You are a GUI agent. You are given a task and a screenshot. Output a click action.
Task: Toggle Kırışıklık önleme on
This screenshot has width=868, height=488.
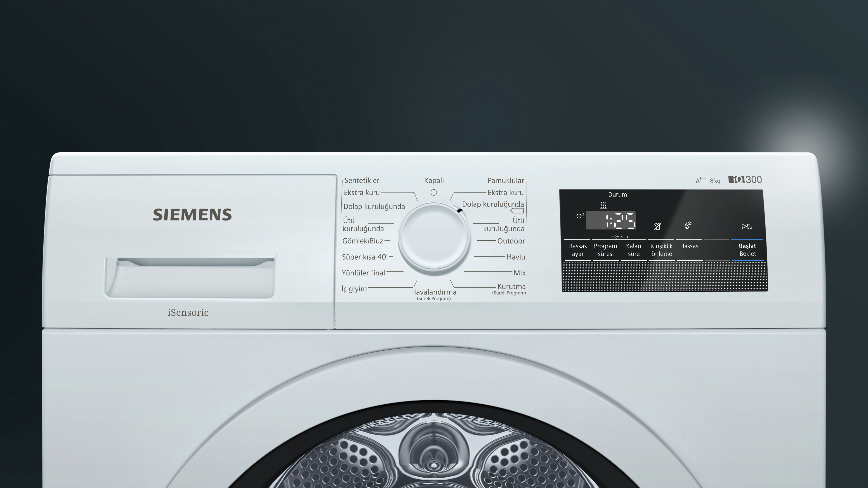tap(661, 250)
